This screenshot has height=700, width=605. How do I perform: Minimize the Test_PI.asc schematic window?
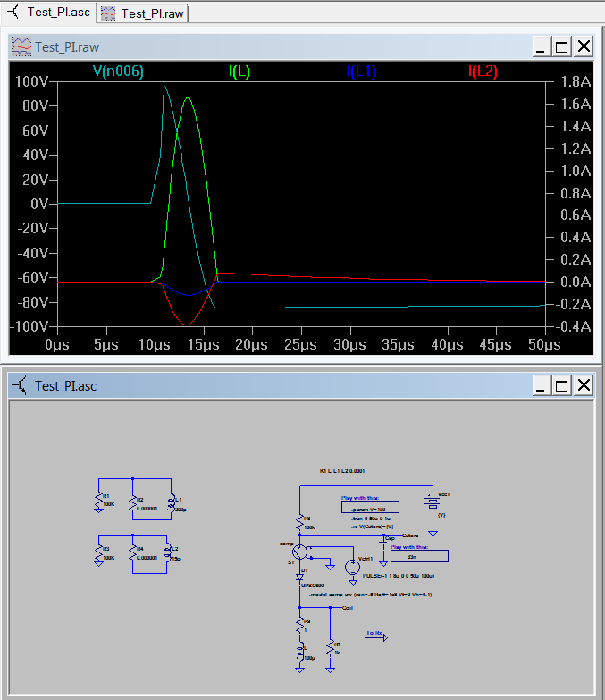point(540,385)
